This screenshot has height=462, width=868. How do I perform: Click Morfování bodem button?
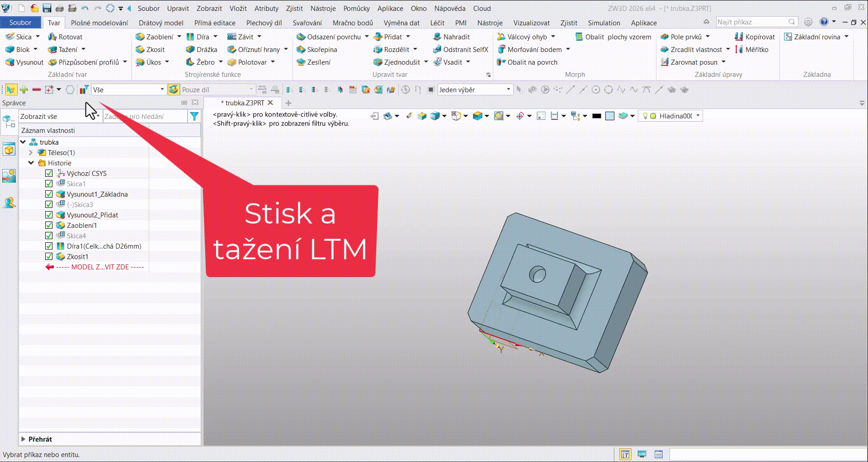pyautogui.click(x=529, y=49)
